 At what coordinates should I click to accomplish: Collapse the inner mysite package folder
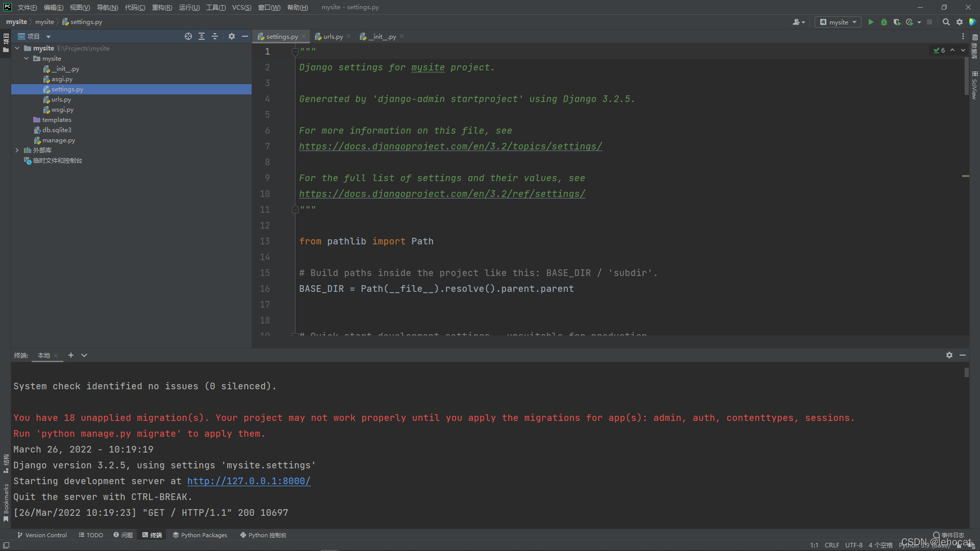point(27,59)
